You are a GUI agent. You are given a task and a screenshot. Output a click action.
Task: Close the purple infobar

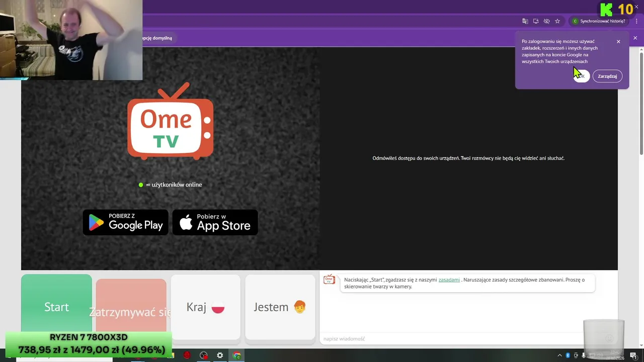635,38
